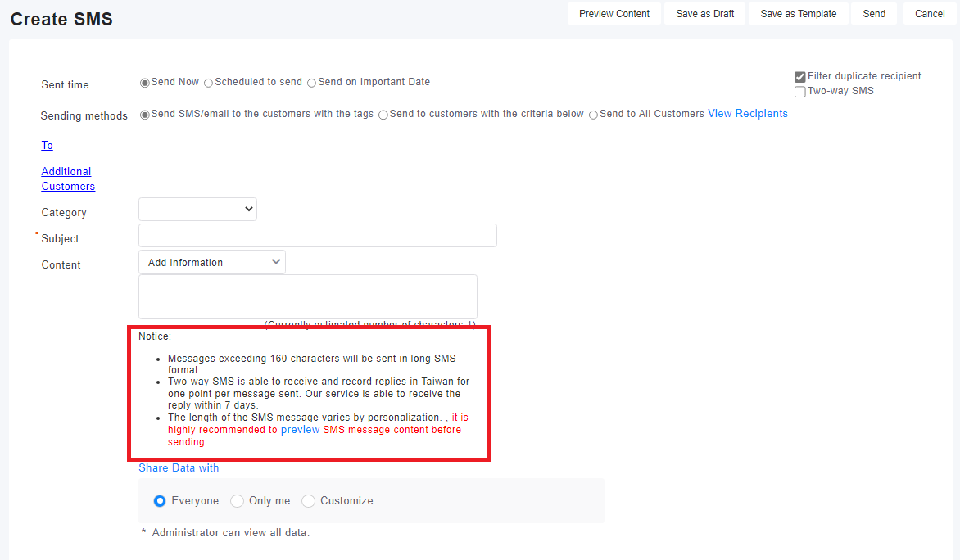Screen dimensions: 960x560
Task: Open the View Recipients link
Action: coord(747,114)
